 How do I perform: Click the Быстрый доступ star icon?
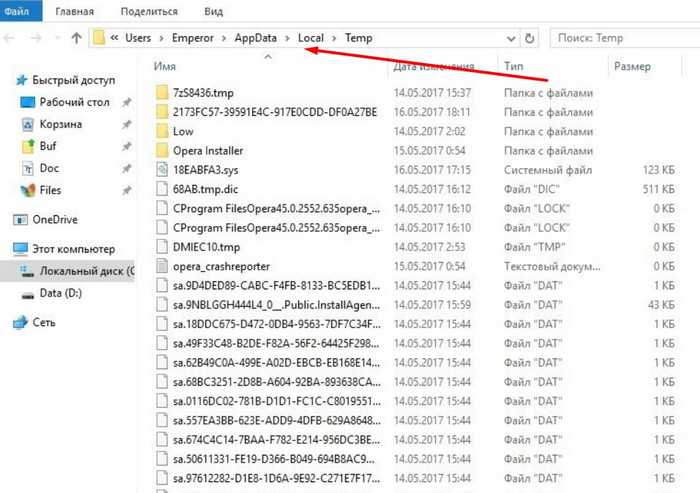[21, 80]
